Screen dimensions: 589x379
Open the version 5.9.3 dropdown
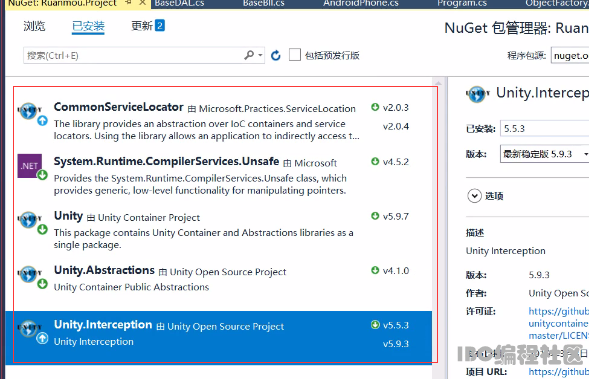point(544,154)
